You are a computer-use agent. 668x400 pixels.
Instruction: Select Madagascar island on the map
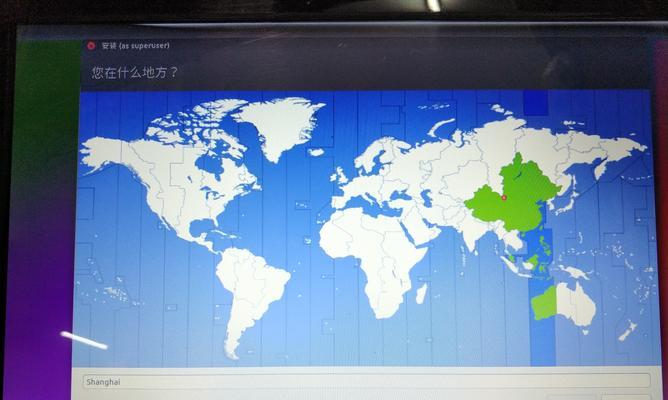[x=421, y=294]
